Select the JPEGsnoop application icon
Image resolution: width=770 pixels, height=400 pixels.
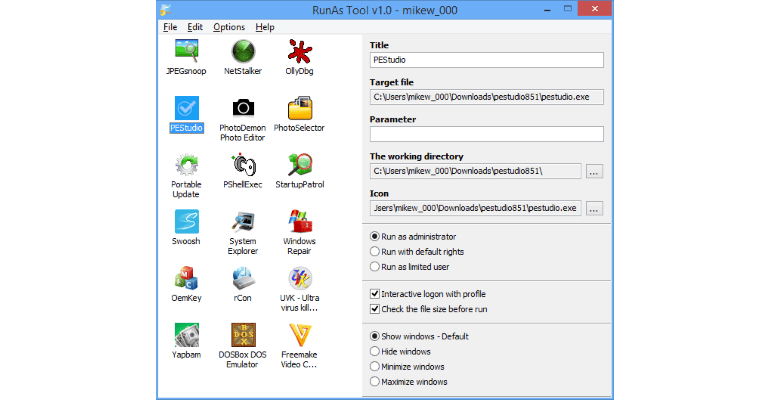coord(186,51)
